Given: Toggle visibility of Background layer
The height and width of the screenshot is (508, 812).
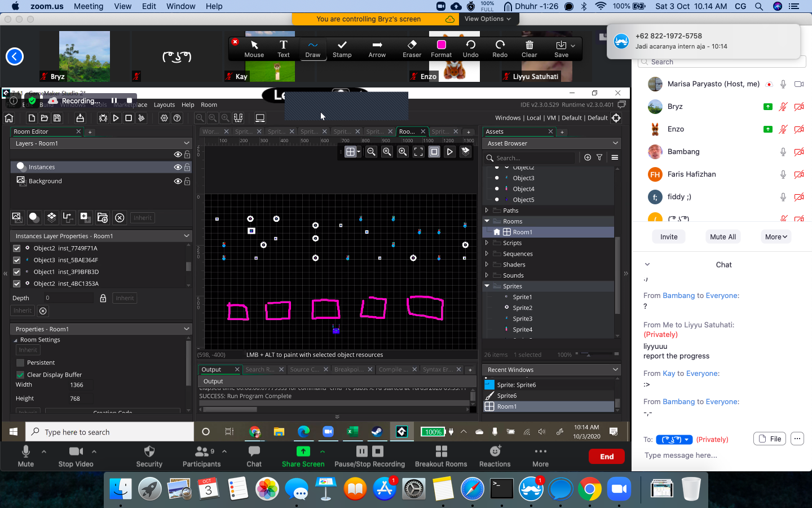Looking at the screenshot, I should (178, 181).
